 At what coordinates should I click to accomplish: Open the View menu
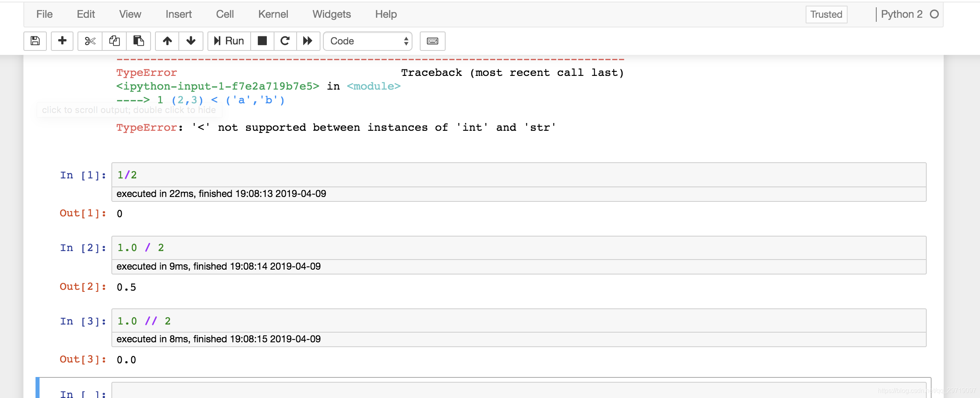point(130,14)
